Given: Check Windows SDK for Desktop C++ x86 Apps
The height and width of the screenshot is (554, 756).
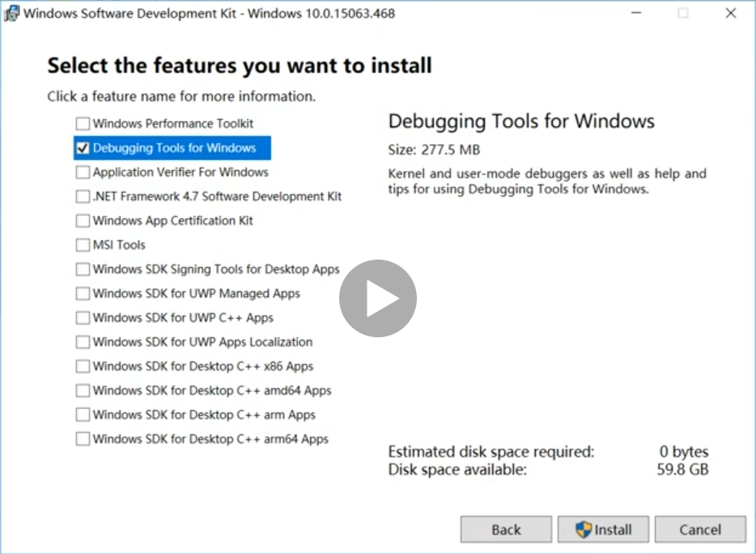Looking at the screenshot, I should click(83, 366).
